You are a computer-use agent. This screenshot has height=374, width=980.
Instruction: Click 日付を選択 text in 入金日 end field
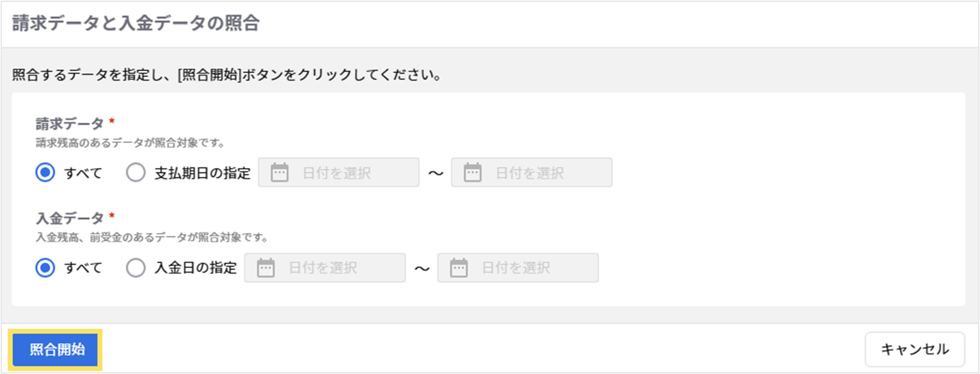click(516, 268)
